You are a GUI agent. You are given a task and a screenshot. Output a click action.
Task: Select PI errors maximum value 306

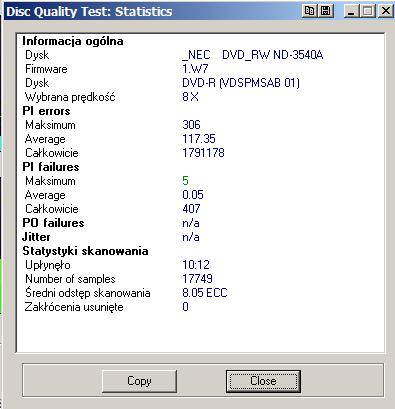[191, 125]
